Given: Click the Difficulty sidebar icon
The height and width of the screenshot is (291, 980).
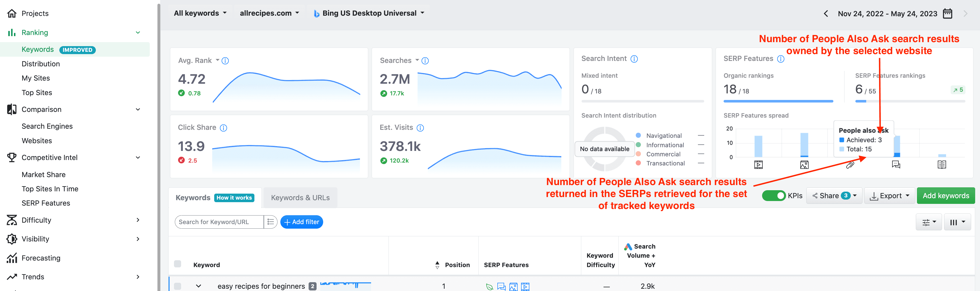Looking at the screenshot, I should pos(12,220).
